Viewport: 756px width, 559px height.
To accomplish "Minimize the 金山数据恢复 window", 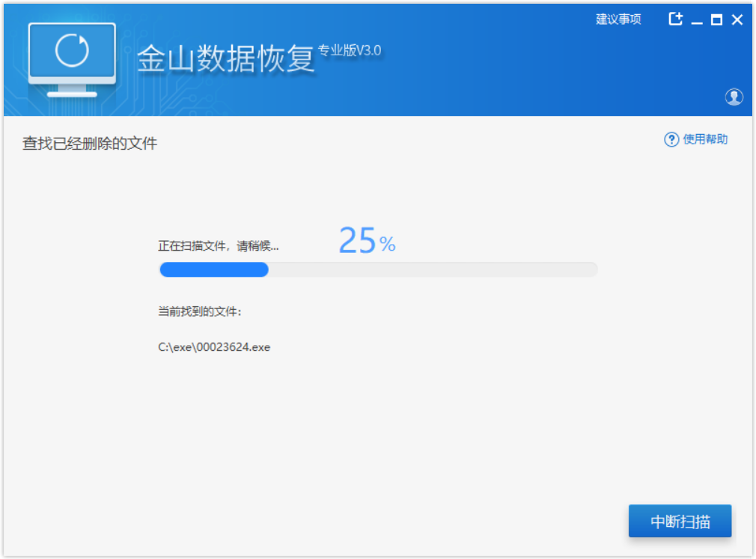I will click(x=697, y=20).
